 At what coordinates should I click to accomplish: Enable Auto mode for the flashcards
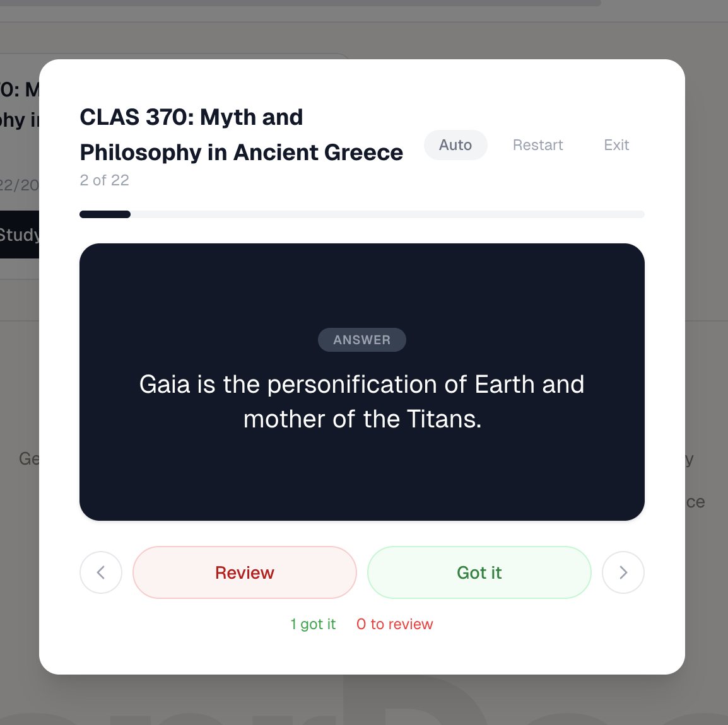click(455, 145)
